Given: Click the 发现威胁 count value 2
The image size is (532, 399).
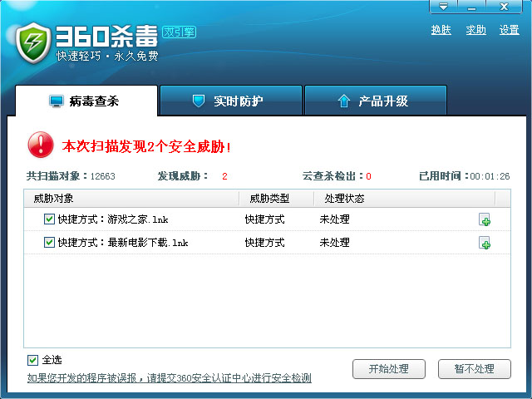Looking at the screenshot, I should pos(224,176).
